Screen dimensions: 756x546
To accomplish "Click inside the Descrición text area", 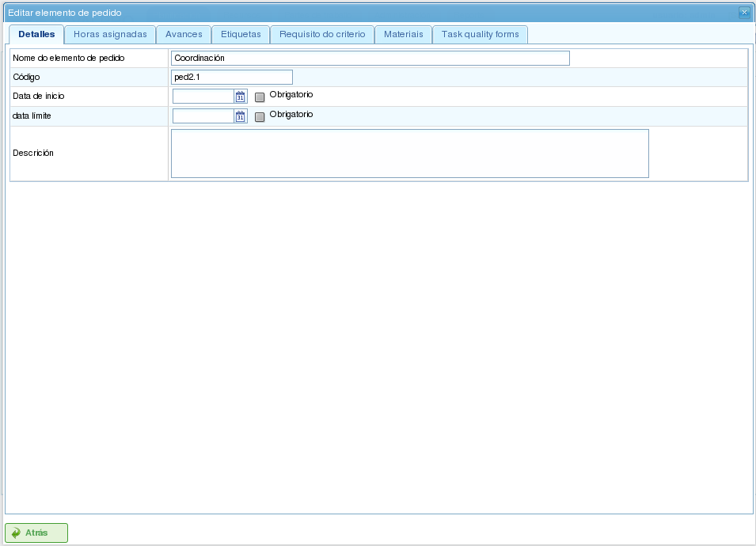I will tap(409, 154).
